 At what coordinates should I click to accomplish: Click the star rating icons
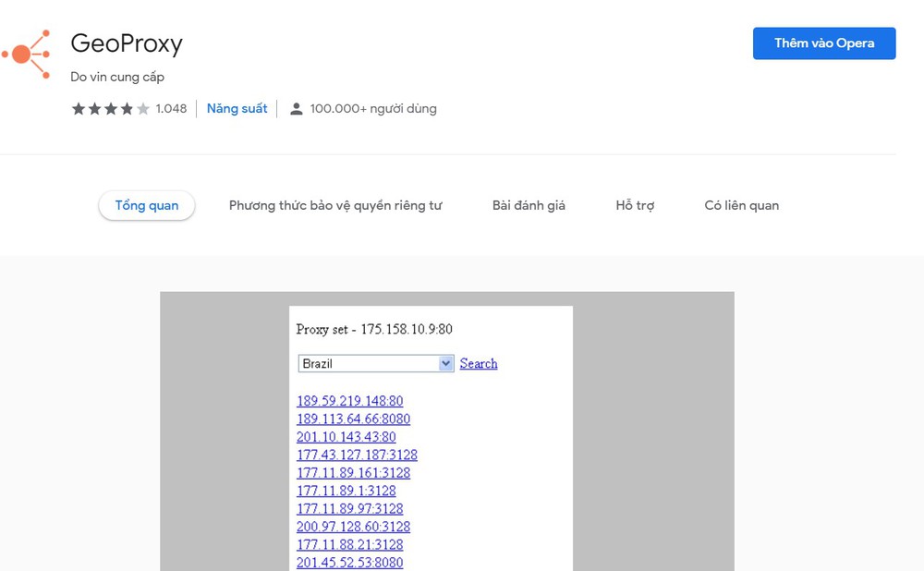tap(110, 109)
